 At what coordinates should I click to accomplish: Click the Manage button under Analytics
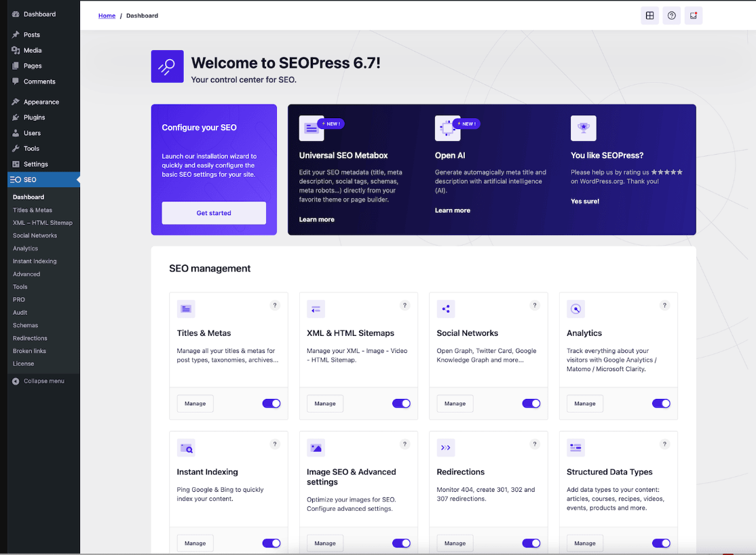584,403
